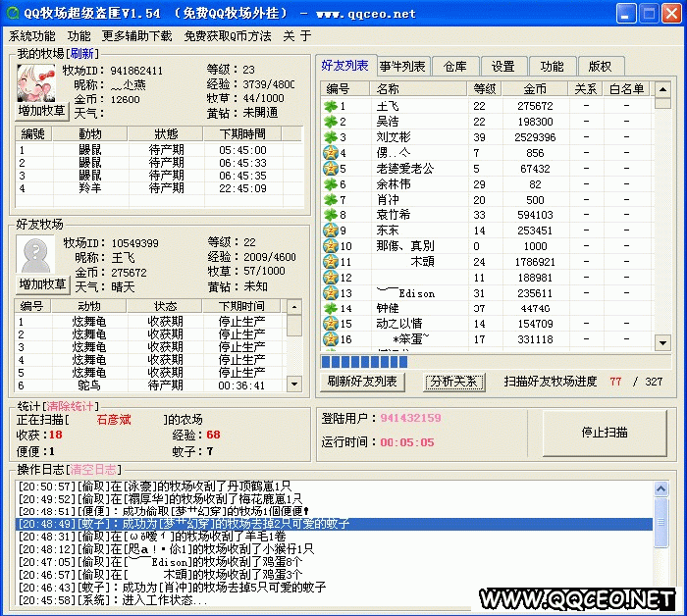This screenshot has height=616, width=687.
Task: Click the star icon for friend Edison
Action: (331, 292)
